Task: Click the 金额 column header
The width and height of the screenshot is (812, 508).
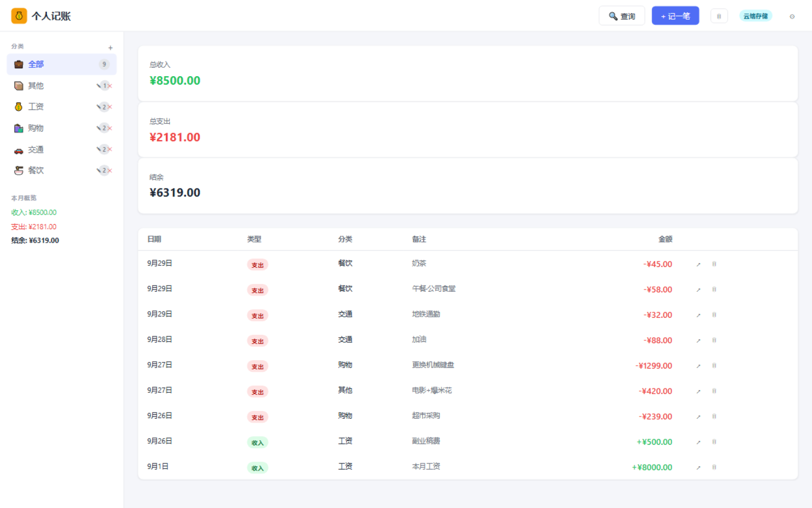Action: pos(665,239)
